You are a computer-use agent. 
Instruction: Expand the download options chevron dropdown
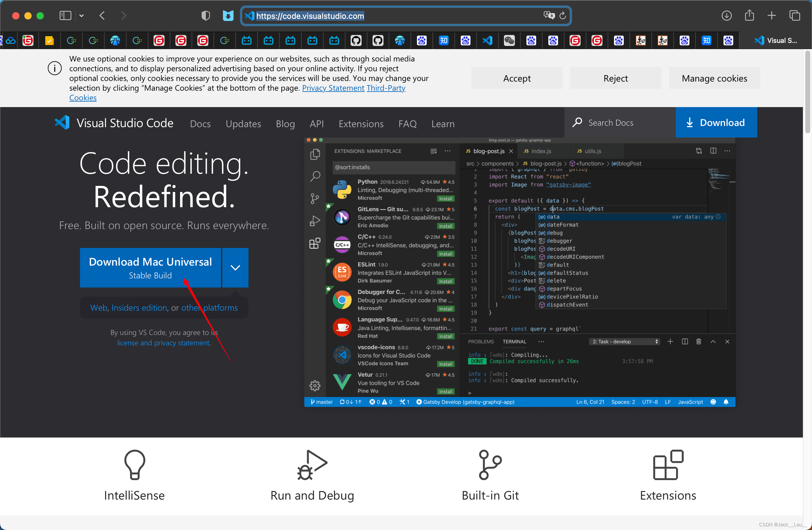point(235,267)
